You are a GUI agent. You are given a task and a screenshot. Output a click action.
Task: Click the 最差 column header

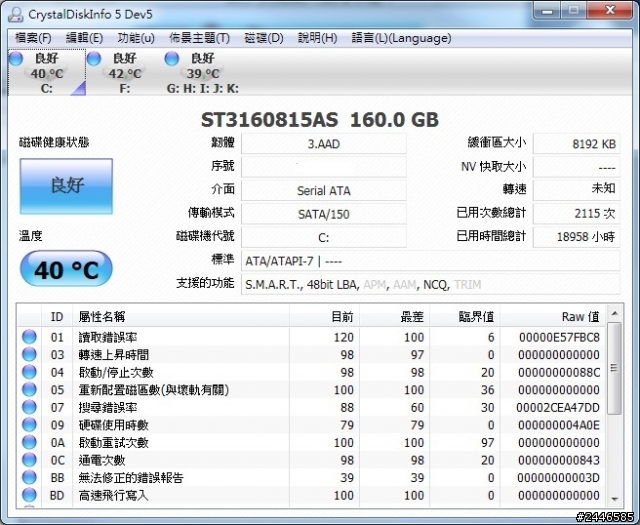[395, 316]
